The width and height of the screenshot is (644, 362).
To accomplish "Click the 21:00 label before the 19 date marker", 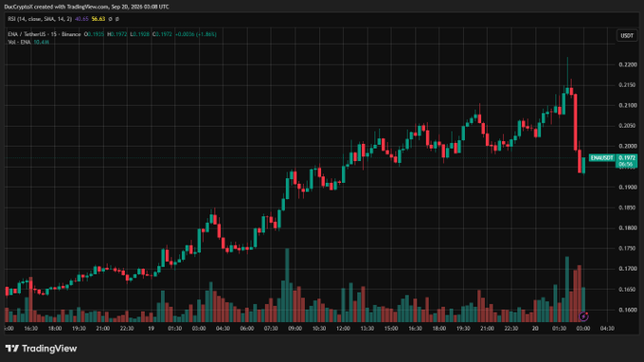I will coord(102,329).
